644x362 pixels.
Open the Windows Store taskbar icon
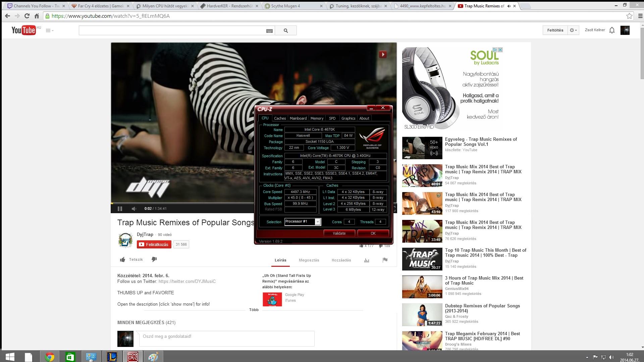click(70, 356)
